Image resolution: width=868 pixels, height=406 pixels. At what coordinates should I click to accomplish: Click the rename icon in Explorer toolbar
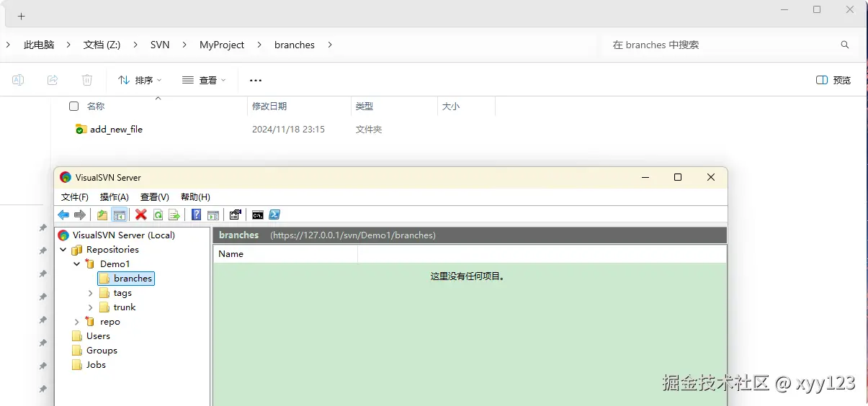18,80
